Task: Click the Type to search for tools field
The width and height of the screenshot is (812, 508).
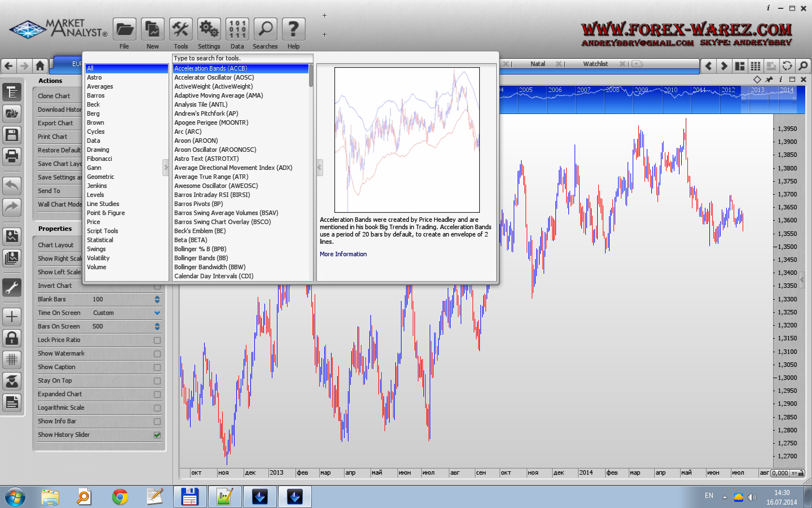Action: point(242,58)
